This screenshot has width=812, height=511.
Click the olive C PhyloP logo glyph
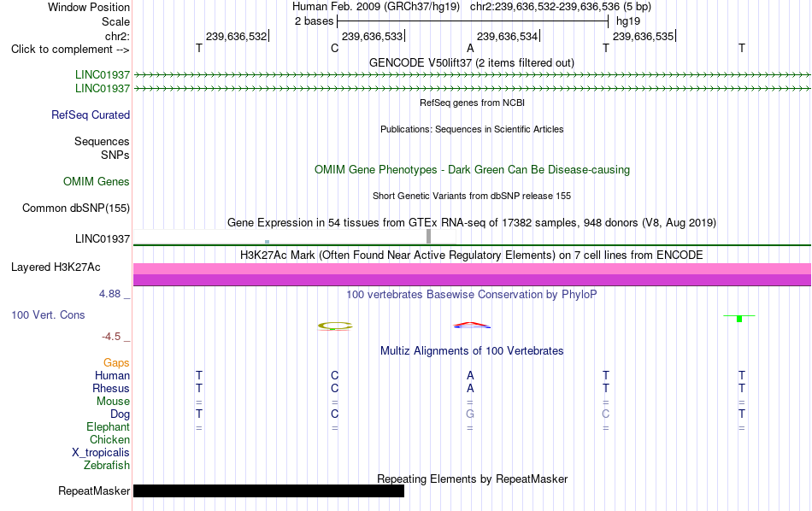pos(335,326)
